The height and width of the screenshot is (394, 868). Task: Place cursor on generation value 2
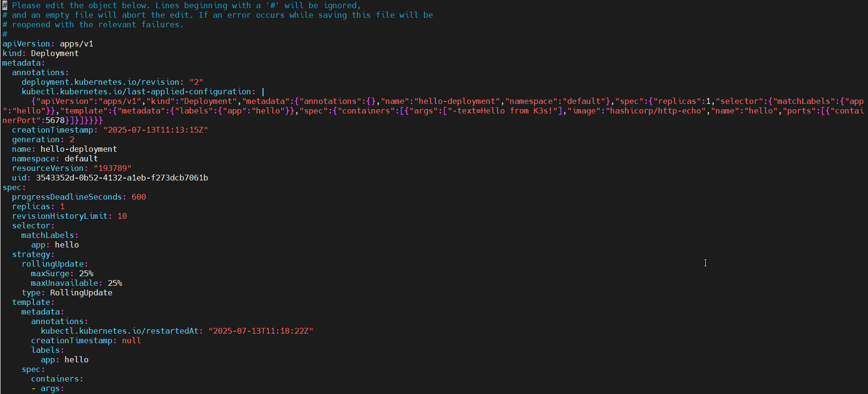point(72,139)
